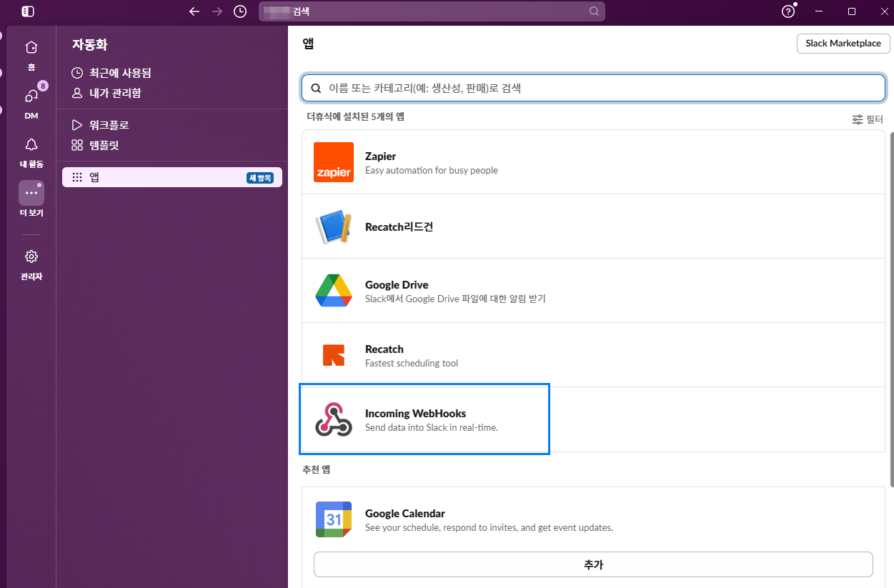894x588 pixels.
Task: Click the top workspace search box
Action: [432, 11]
